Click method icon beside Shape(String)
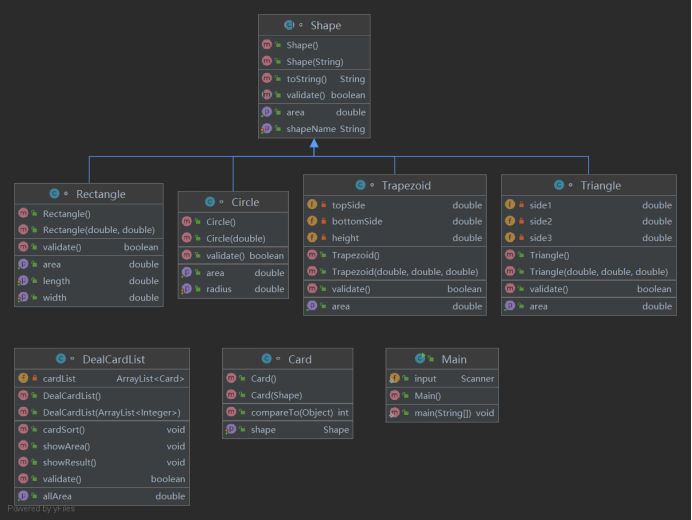692x520 pixels. 267,61
